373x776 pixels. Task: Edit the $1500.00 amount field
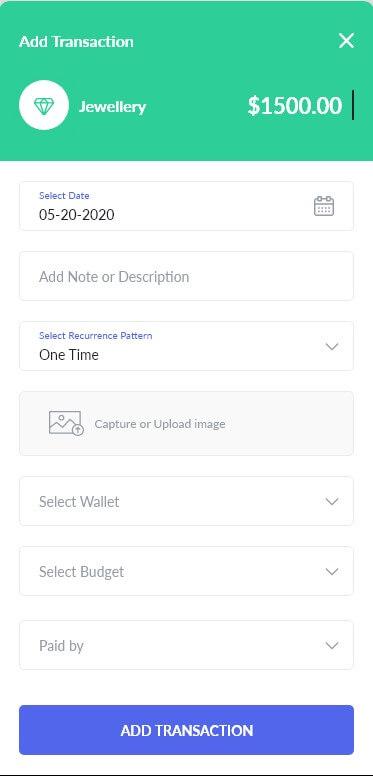coord(295,106)
